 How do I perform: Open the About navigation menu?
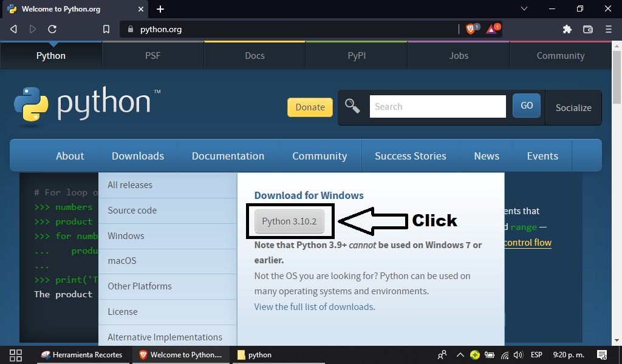pyautogui.click(x=70, y=156)
